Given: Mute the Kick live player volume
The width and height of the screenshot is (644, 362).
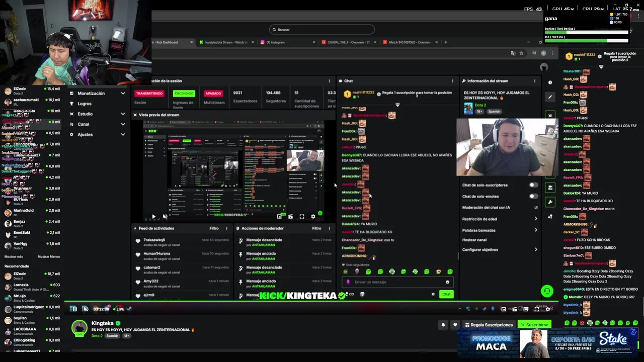Looking at the screenshot, I should click(x=85, y=309).
